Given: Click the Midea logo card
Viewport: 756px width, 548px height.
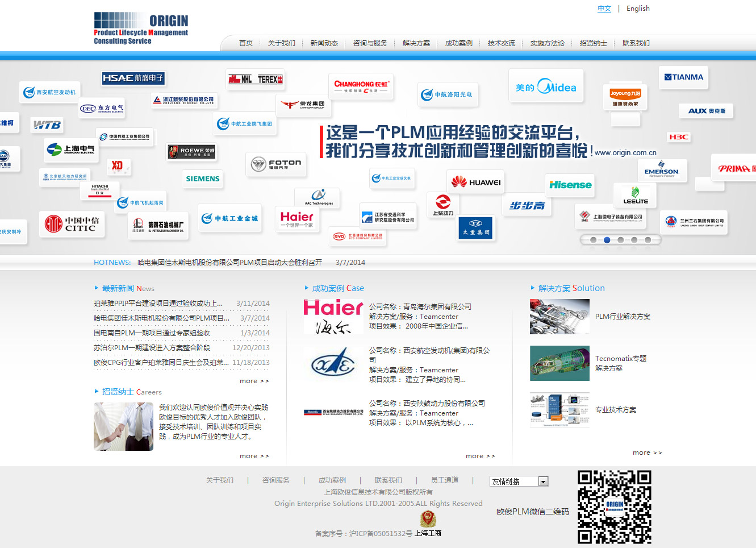Looking at the screenshot, I should [546, 86].
